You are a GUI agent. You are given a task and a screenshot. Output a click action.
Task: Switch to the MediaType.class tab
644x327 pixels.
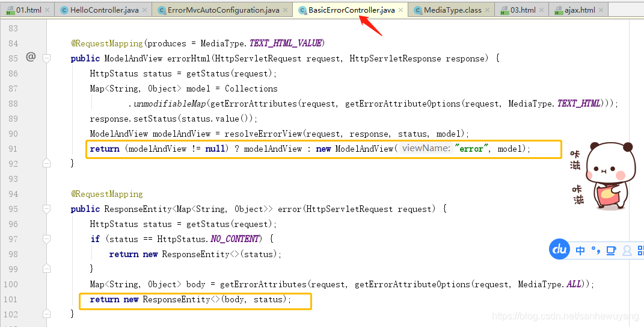[452, 10]
